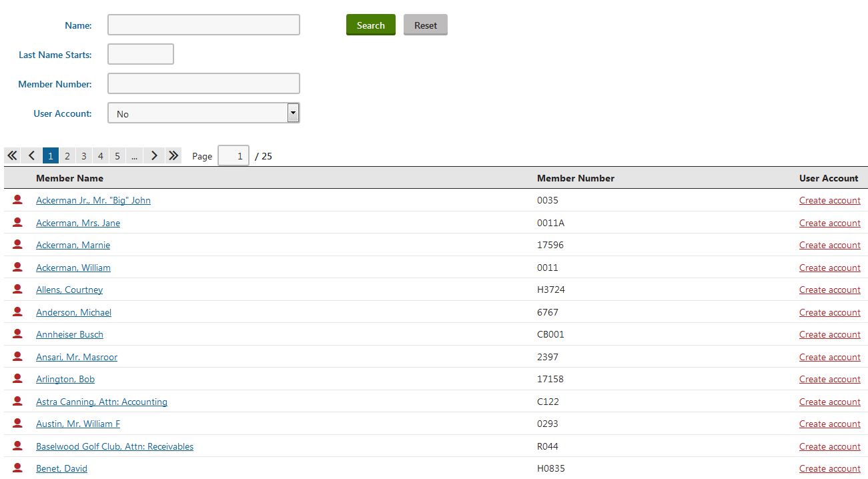Switch to page 5 in the pager
The height and width of the screenshot is (479, 868).
click(x=117, y=156)
